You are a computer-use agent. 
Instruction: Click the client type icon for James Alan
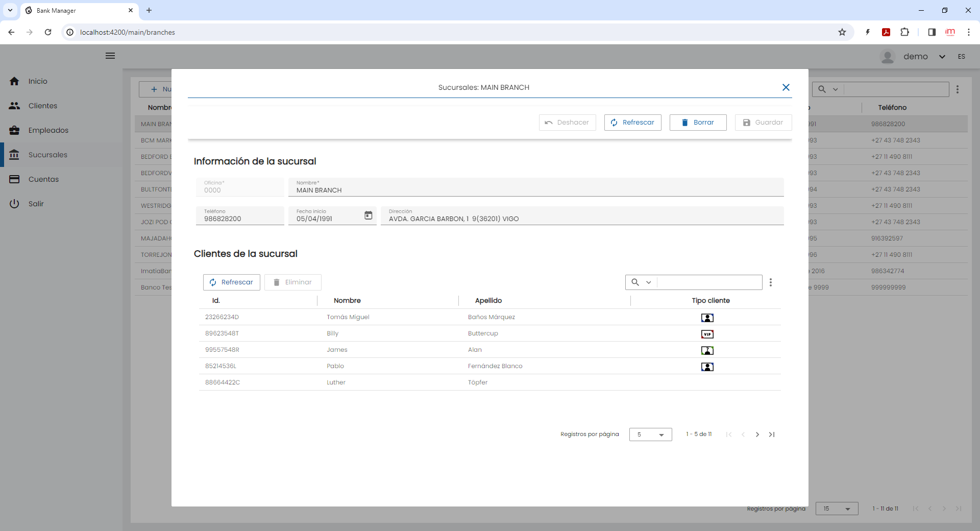[707, 350]
